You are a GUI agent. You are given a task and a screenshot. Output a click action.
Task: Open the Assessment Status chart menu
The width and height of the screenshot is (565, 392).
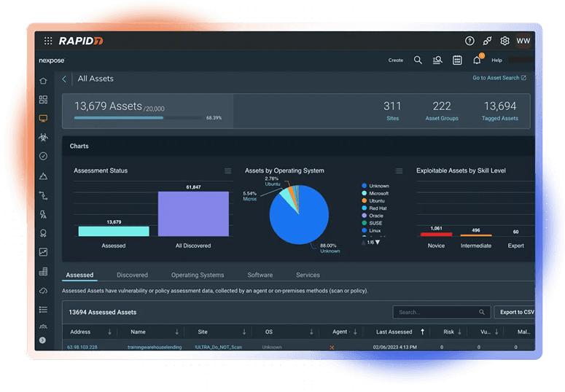tap(228, 170)
